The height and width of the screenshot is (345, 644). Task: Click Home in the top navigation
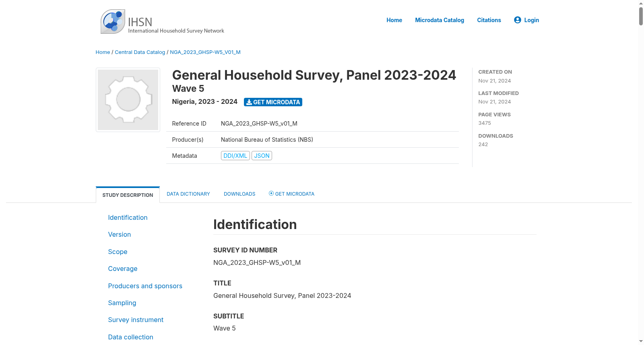coord(394,20)
